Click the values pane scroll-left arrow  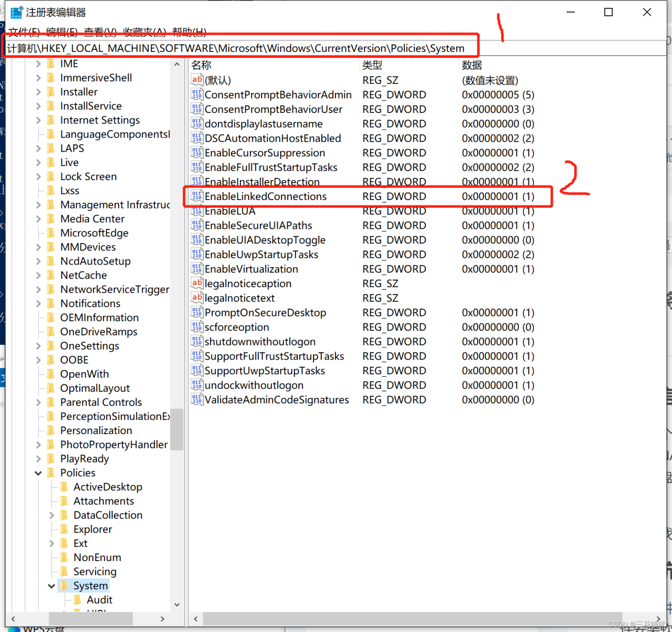tap(195, 619)
